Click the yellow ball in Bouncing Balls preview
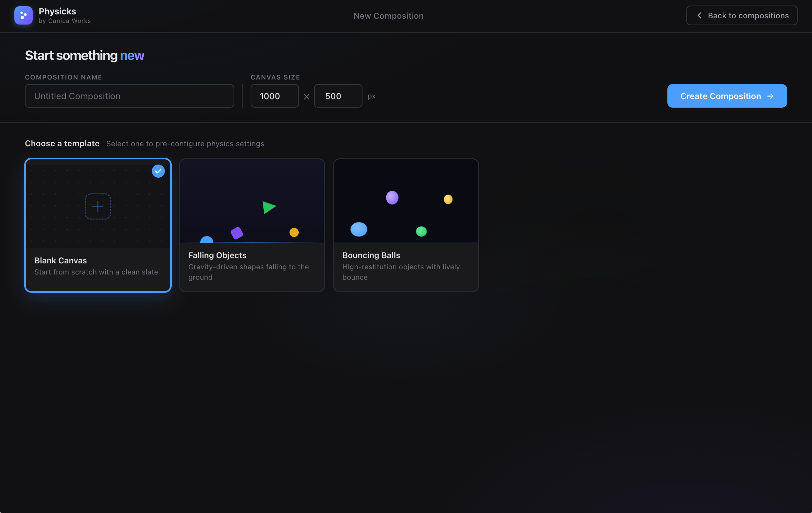Image resolution: width=812 pixels, height=513 pixels. [x=448, y=199]
